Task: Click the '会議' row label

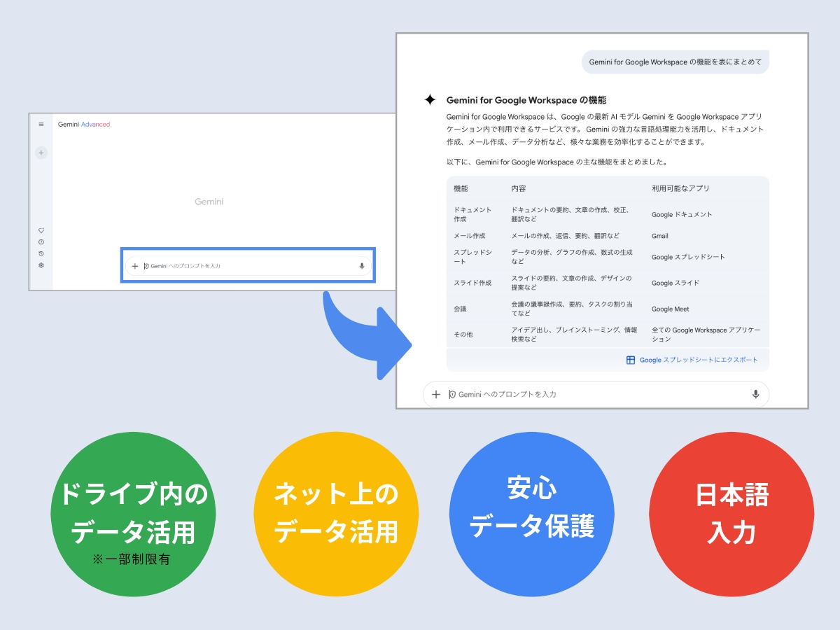Action: 460,309
